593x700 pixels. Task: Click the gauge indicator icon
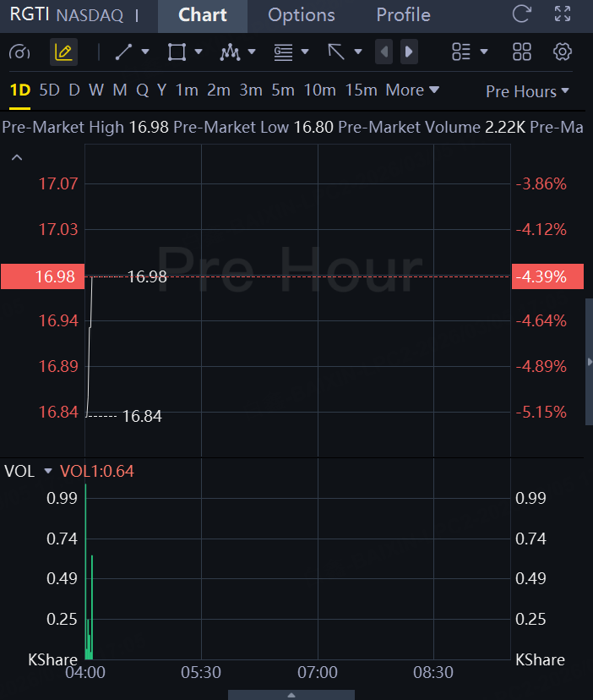coord(19,52)
